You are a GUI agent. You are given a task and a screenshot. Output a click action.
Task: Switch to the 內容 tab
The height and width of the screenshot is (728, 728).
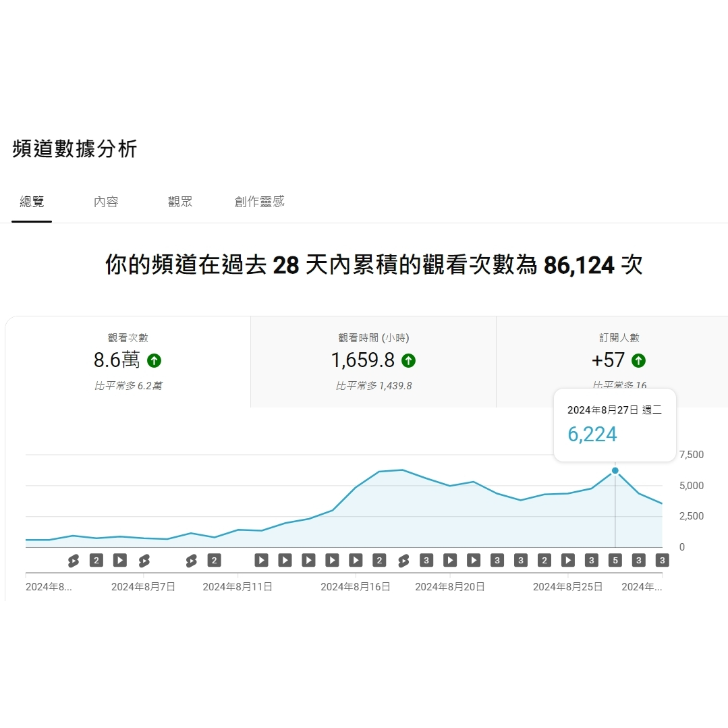(105, 201)
